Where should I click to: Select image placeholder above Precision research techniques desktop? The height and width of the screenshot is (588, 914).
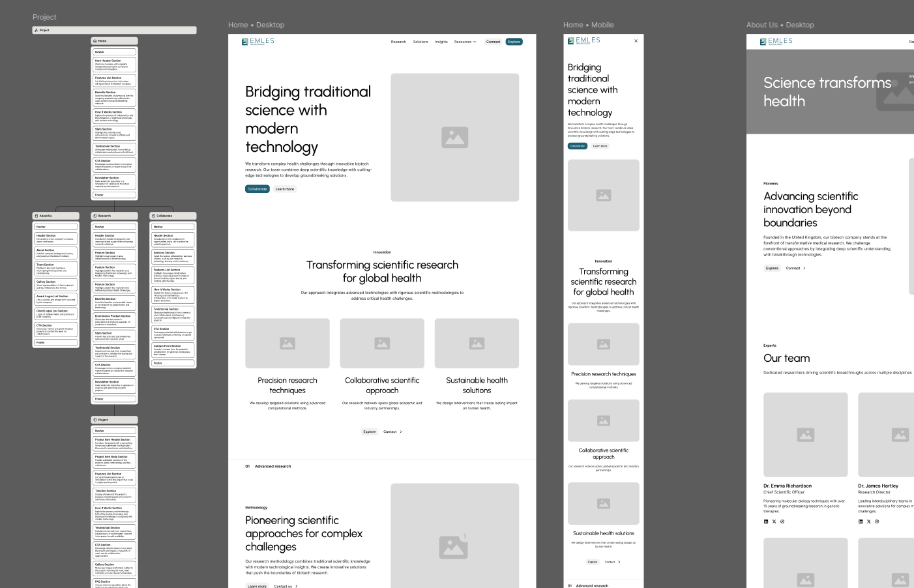coord(287,344)
